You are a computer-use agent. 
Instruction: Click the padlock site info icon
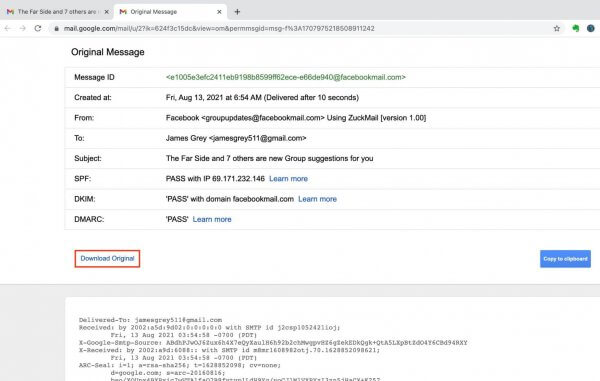pyautogui.click(x=56, y=29)
